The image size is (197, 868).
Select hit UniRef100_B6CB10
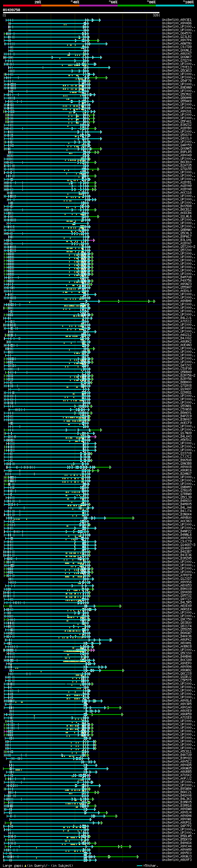[176, 162]
